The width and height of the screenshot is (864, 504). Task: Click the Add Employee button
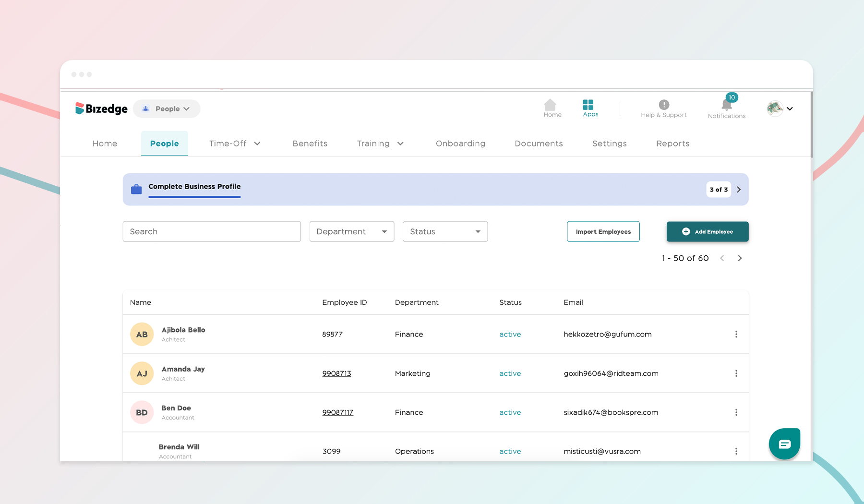708,231
